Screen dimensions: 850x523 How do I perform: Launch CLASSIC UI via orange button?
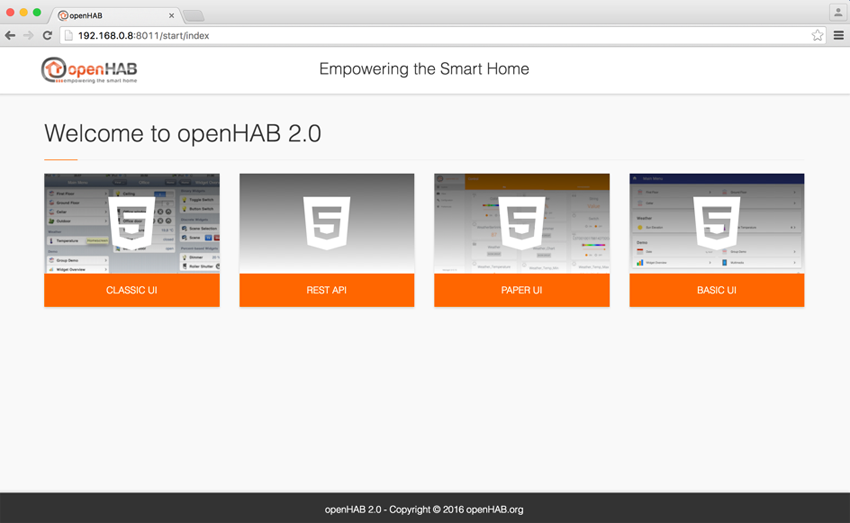tap(132, 290)
